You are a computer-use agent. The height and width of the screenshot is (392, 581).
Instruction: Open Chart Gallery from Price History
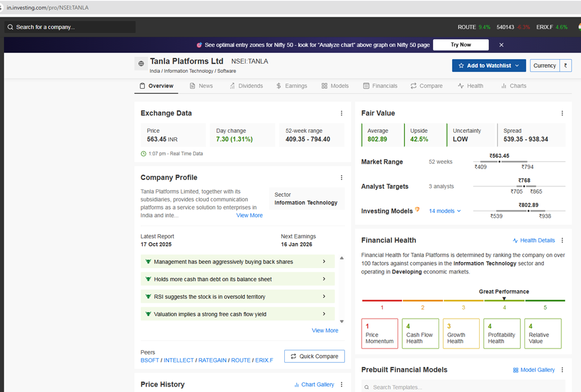coord(314,385)
